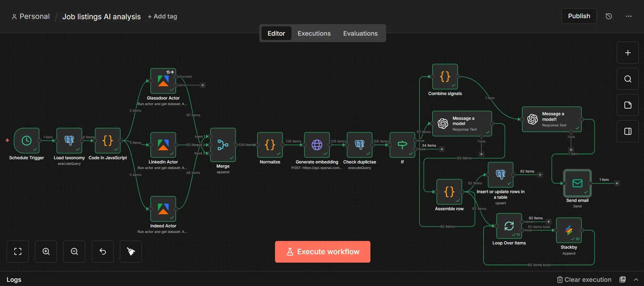
Task: Add node on If false output
Action: tap(442, 149)
